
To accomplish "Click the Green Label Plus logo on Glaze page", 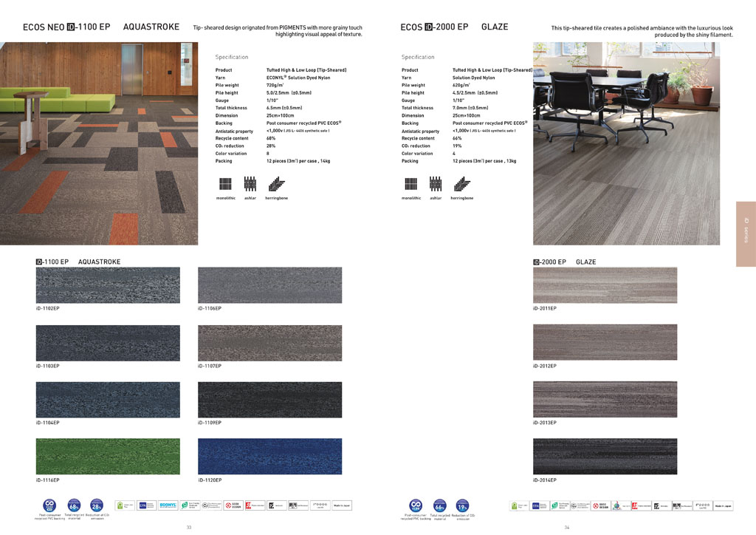I will [x=519, y=505].
